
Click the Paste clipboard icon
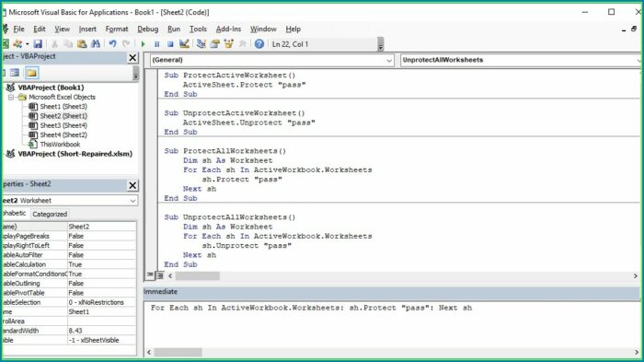(82, 43)
